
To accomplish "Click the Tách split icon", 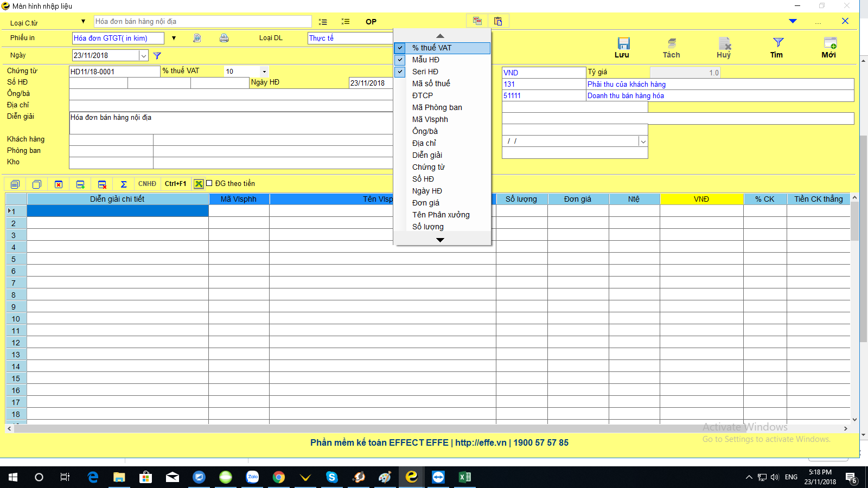I will (x=672, y=43).
